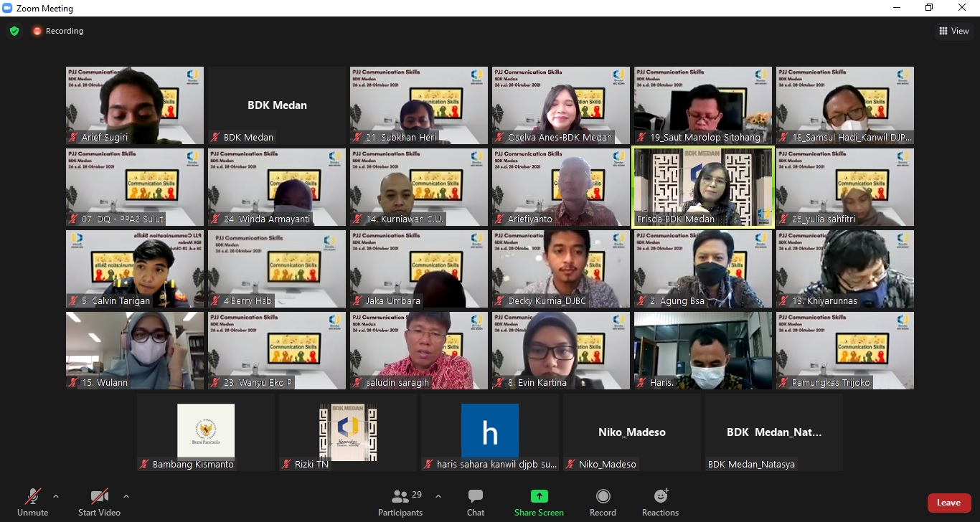Screen dimensions: 980x522
Task: Select Frisda BDK Medan's video tile
Action: point(702,187)
